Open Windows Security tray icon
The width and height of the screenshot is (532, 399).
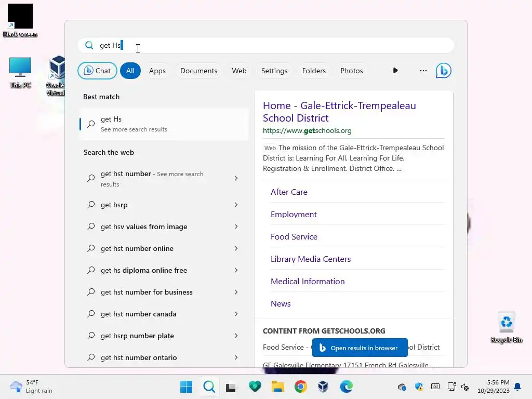(419, 387)
